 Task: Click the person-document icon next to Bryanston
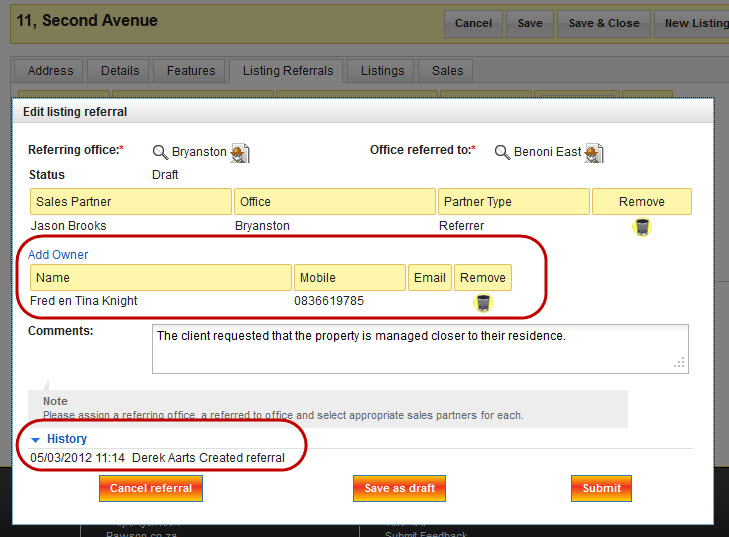pyautogui.click(x=240, y=152)
